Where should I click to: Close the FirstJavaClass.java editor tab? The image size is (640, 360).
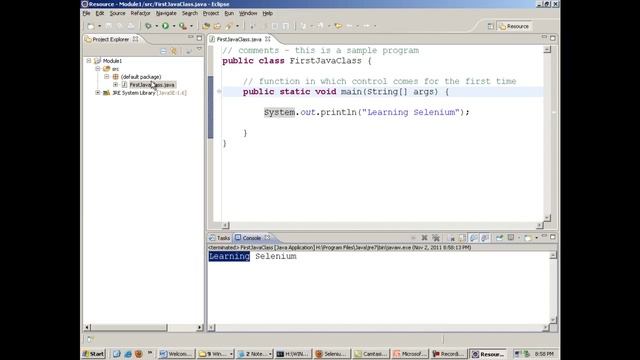268,39
